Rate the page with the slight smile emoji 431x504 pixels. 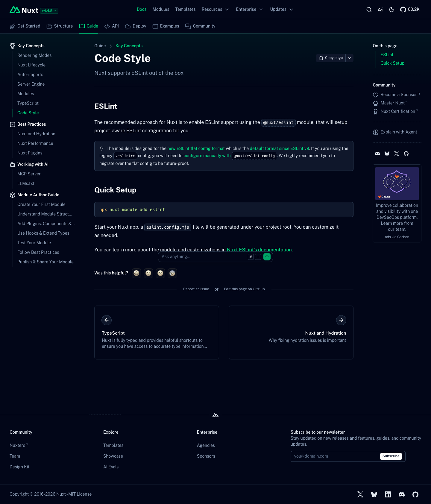coord(148,273)
